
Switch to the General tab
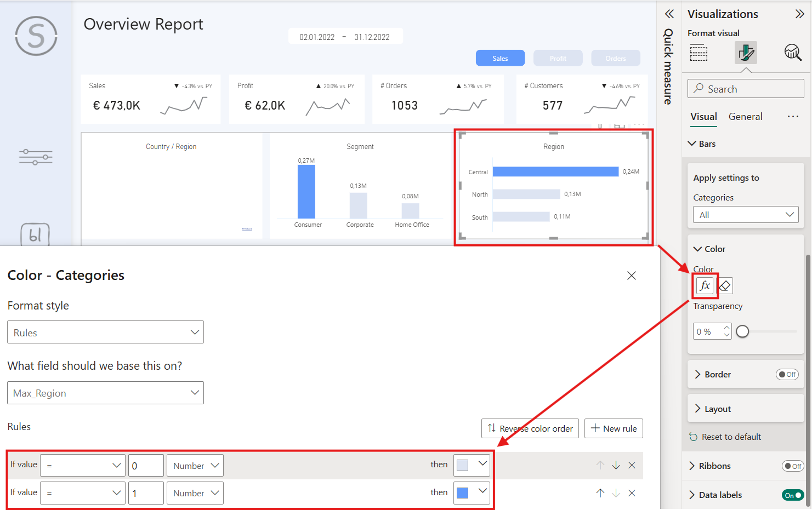[x=745, y=117]
